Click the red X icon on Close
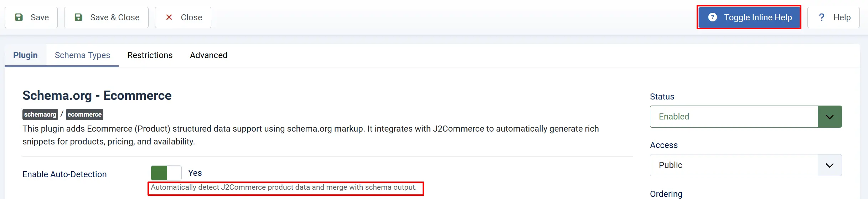868x199 pixels. point(169,17)
